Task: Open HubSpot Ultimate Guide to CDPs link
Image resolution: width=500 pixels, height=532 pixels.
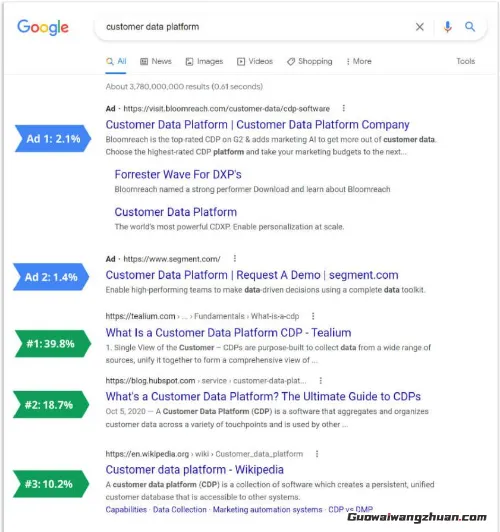Action: [263, 396]
